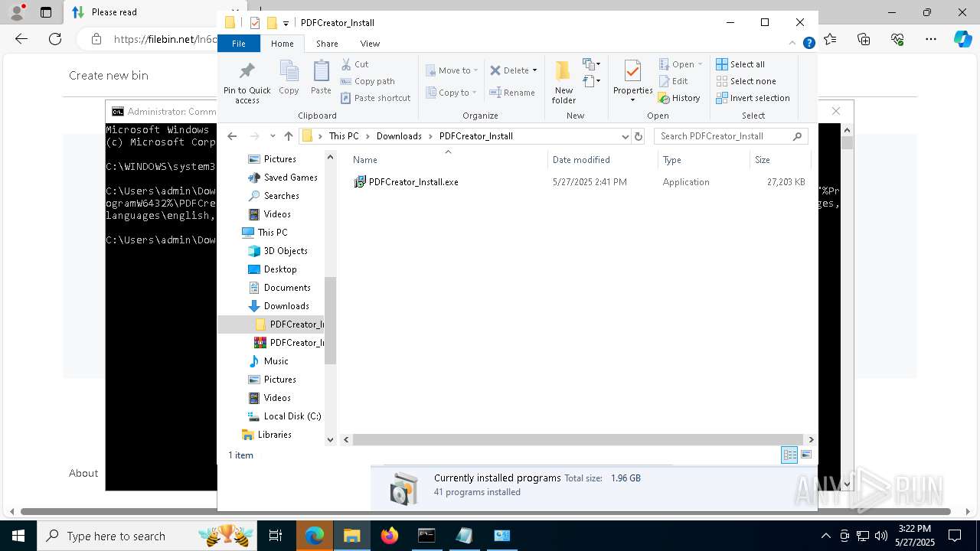Click the Search PDFCreator_Install field
Screen dimensions: 980x551
tap(730, 136)
